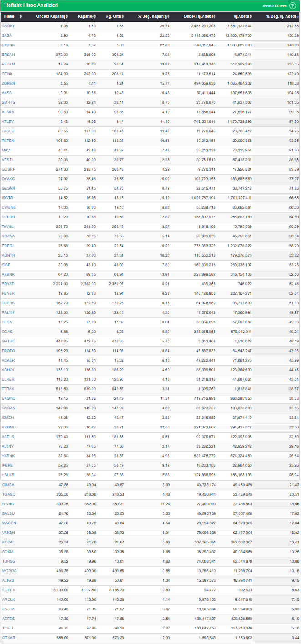Open the SASA stock link
The height and width of the screenshot is (644, 301).
click(x=7, y=35)
